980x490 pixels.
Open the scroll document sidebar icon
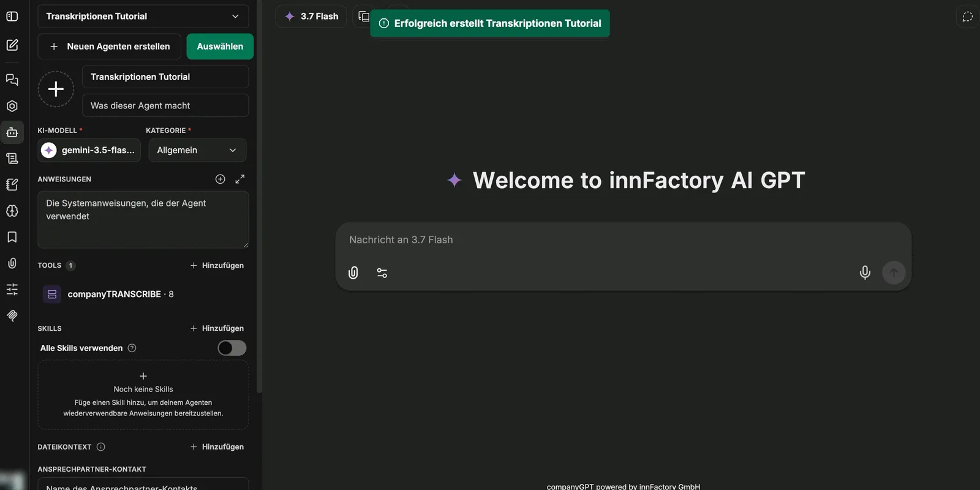[x=12, y=159]
